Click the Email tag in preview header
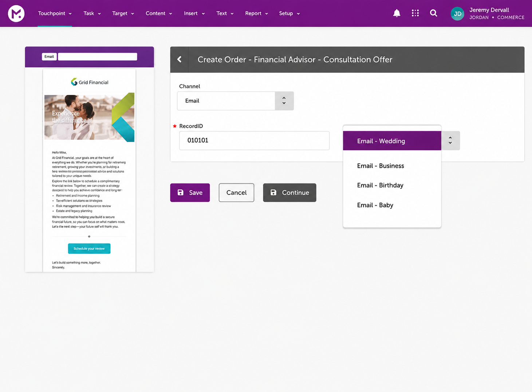The image size is (532, 392). [x=49, y=57]
